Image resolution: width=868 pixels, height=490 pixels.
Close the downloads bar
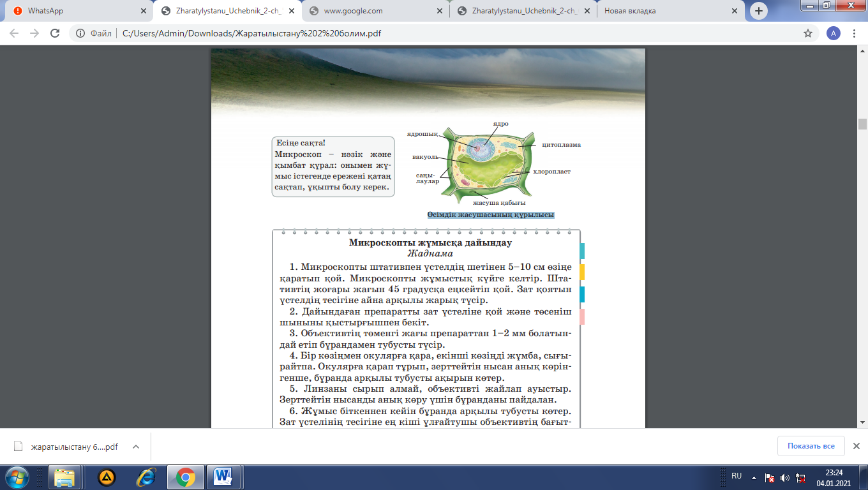coord(857,446)
